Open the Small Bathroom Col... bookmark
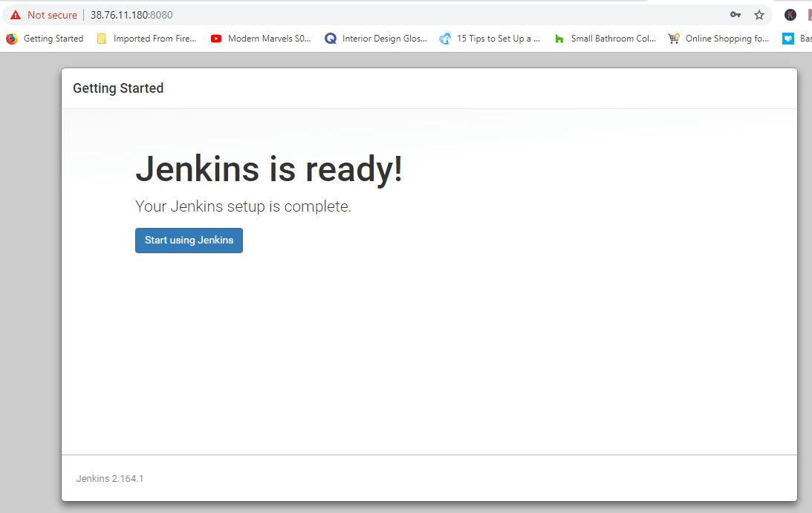This screenshot has width=812, height=513. point(605,39)
